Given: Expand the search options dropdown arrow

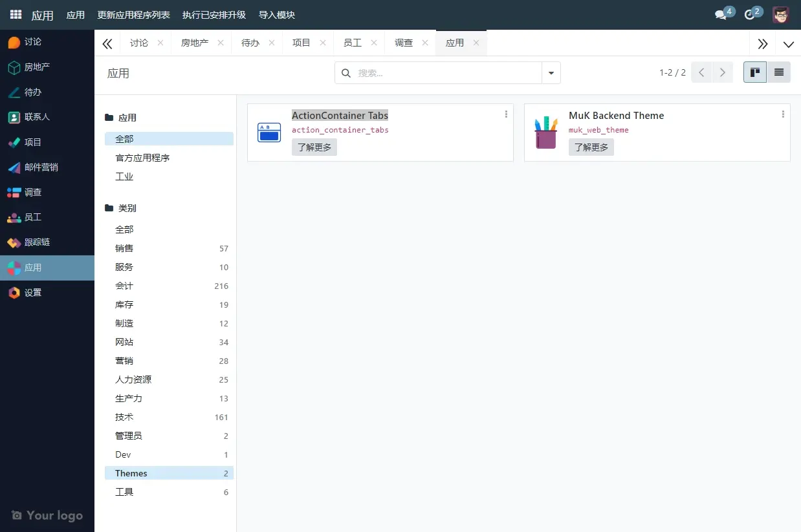Looking at the screenshot, I should tap(551, 73).
